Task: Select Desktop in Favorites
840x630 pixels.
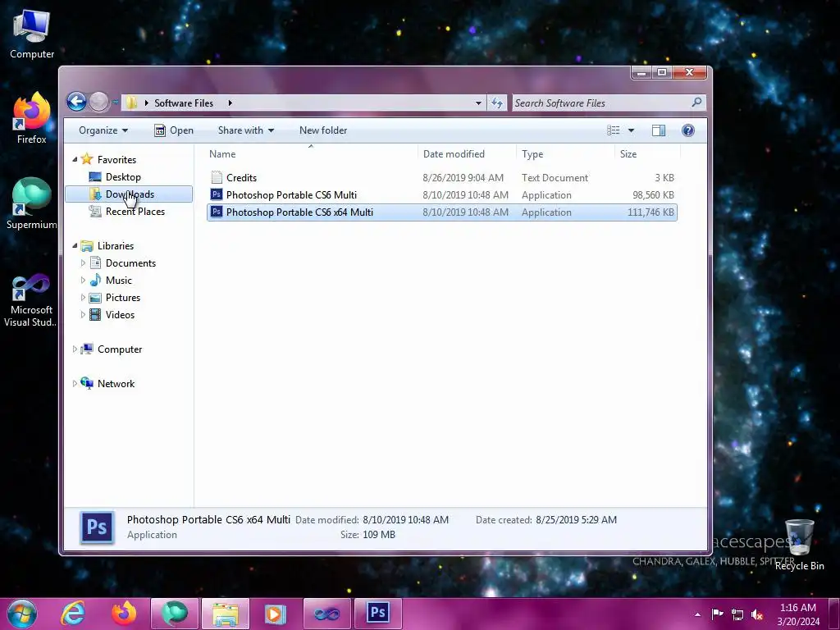Action: [x=123, y=177]
